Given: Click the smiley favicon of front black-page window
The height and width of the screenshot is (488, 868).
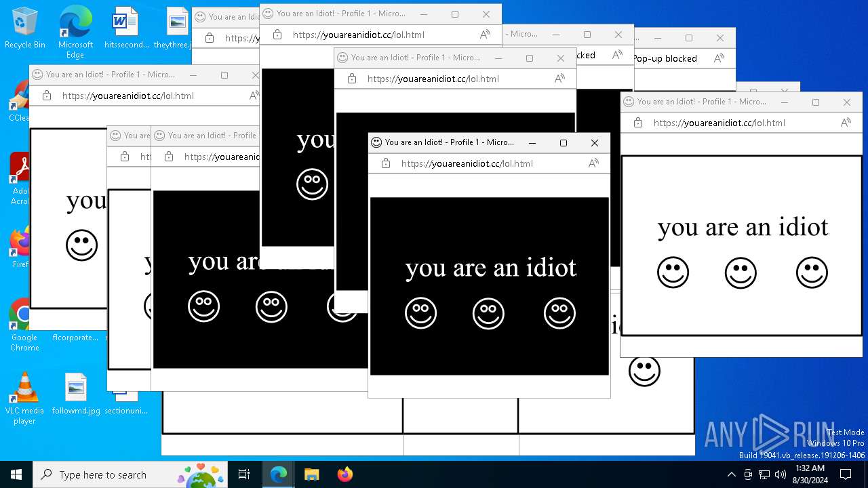Looking at the screenshot, I should pos(376,142).
